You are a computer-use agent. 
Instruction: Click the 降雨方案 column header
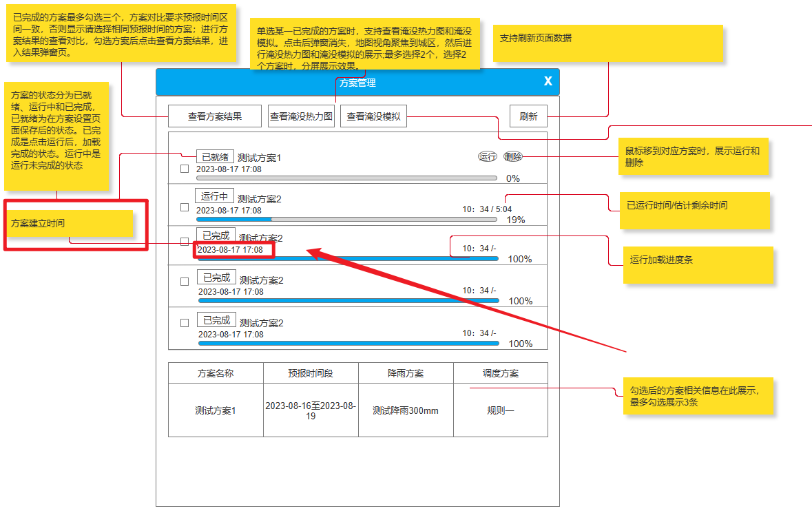(406, 373)
